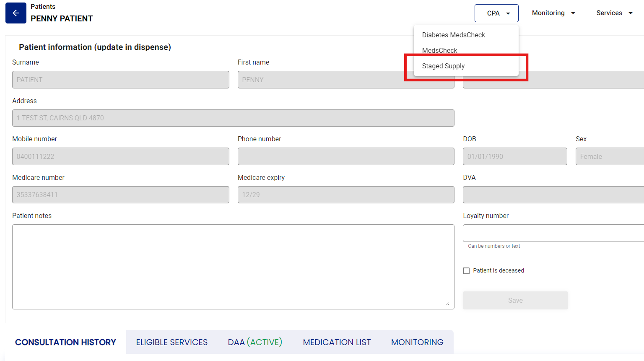Click the Save button
Image resolution: width=644 pixels, height=361 pixels.
tap(515, 300)
